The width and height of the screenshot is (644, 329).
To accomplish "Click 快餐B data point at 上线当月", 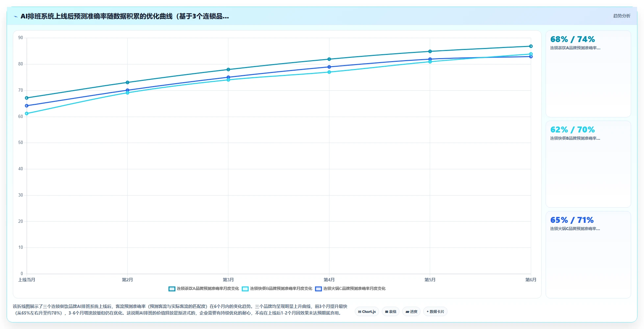I will coord(27,114).
